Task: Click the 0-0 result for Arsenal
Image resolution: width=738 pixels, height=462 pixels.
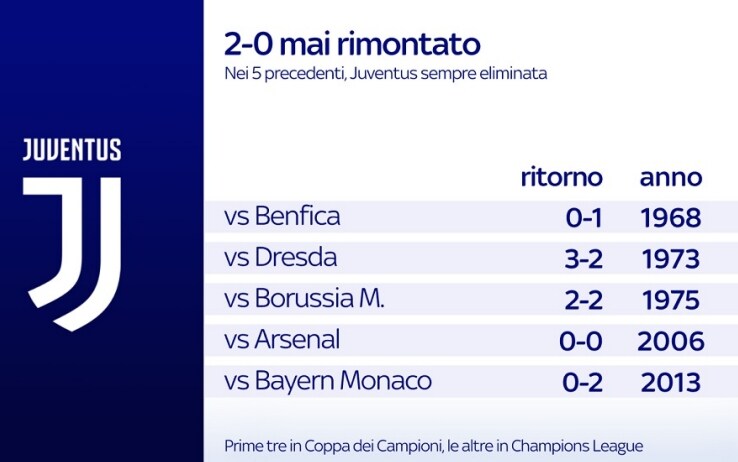Action: [581, 341]
